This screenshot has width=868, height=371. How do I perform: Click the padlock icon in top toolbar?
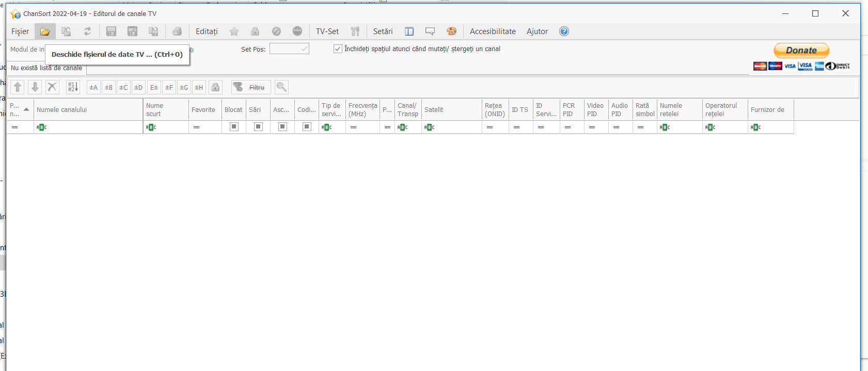[255, 31]
